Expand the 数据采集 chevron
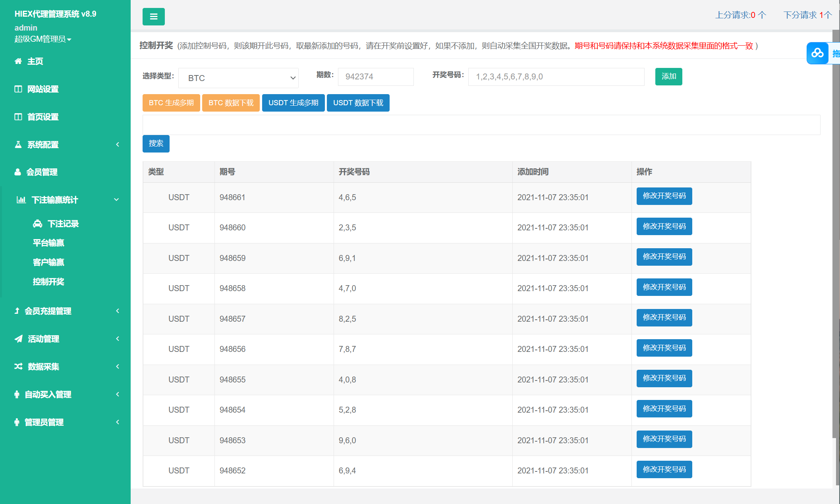 tap(118, 367)
